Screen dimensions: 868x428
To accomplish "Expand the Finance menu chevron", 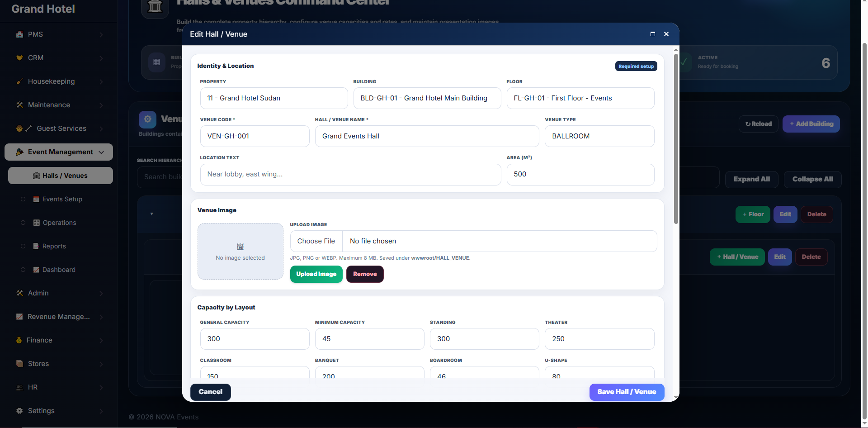I will 101,341.
